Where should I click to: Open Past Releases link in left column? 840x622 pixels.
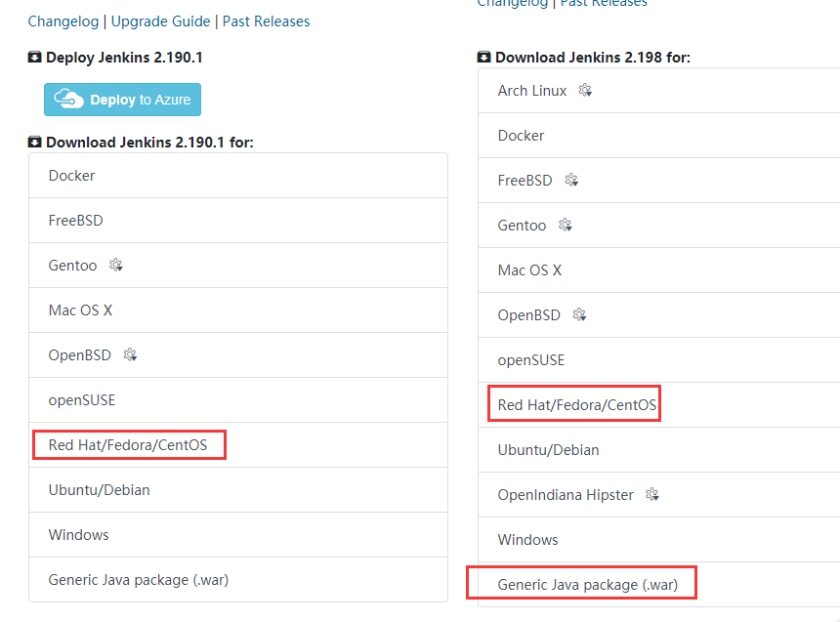pyautogui.click(x=267, y=21)
